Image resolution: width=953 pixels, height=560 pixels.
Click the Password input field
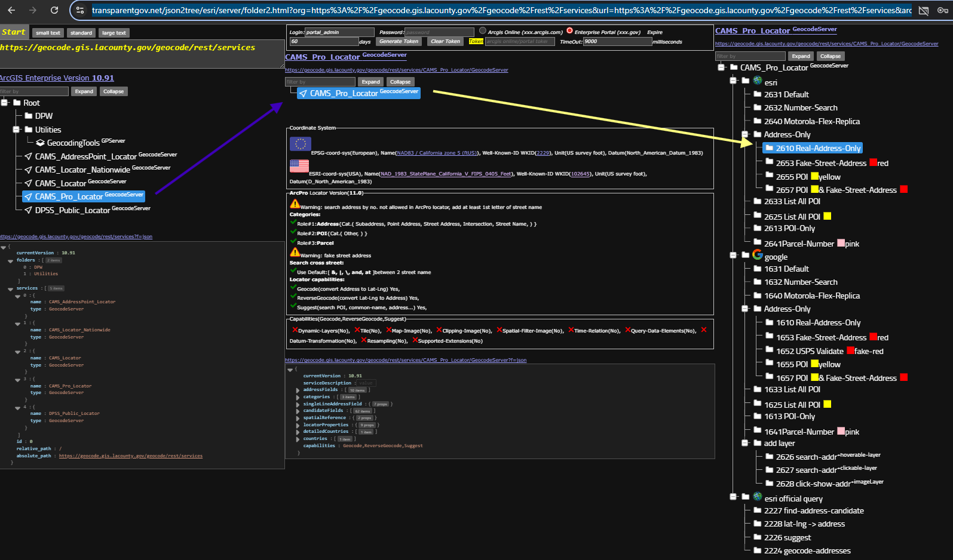point(439,32)
